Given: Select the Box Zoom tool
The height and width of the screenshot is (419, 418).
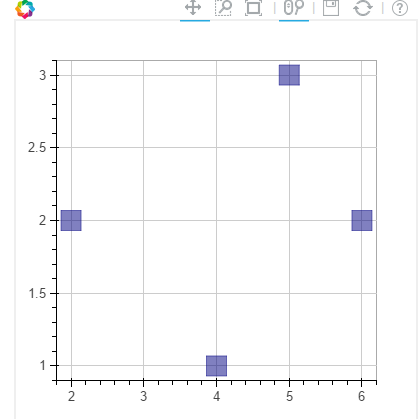Looking at the screenshot, I should 223,7.
